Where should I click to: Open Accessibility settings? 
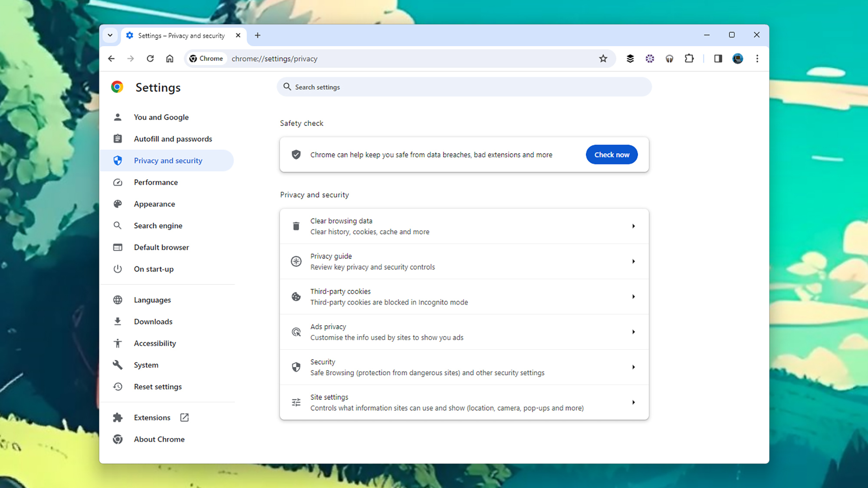point(167,343)
